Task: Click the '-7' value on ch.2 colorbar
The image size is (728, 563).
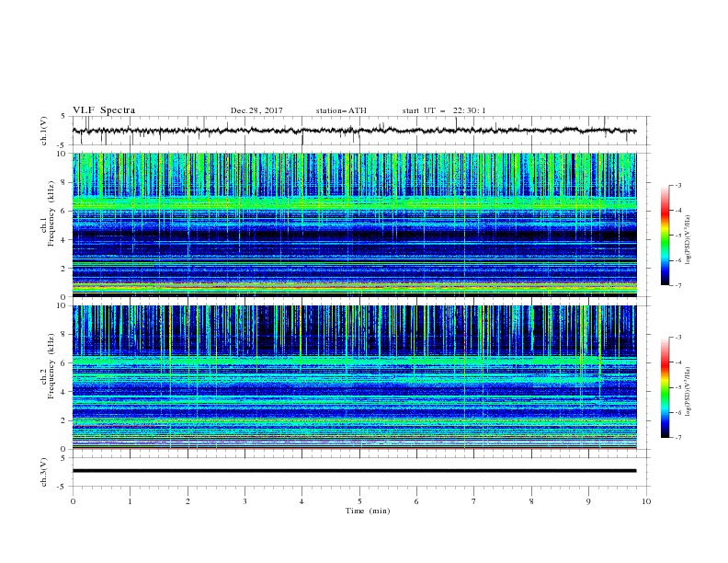Action: tap(677, 437)
